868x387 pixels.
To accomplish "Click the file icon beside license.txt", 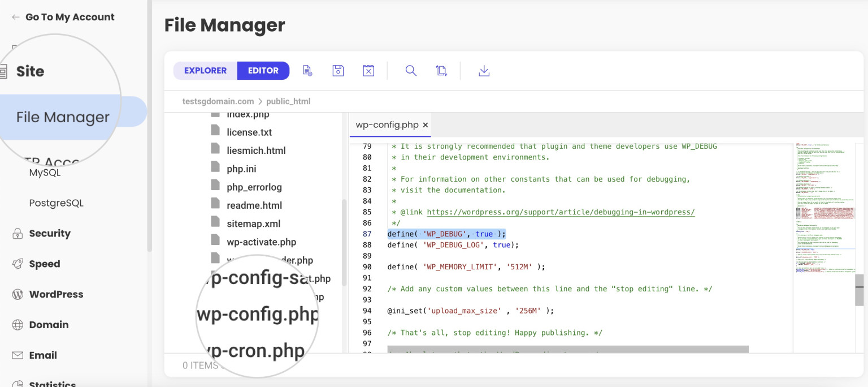I will click(x=215, y=131).
